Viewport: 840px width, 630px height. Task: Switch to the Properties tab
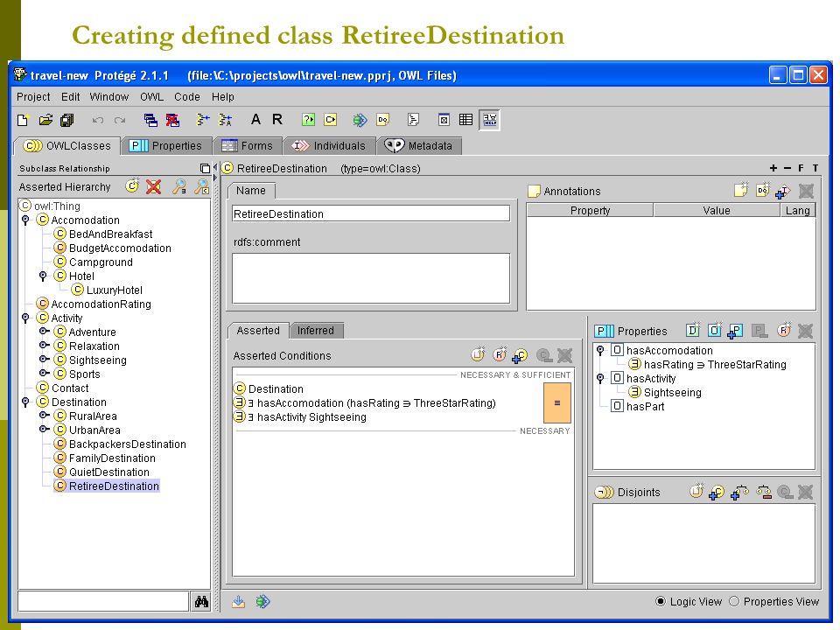pos(166,146)
